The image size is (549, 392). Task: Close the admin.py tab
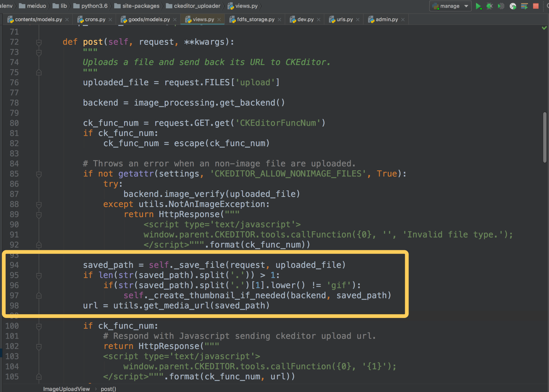[403, 20]
